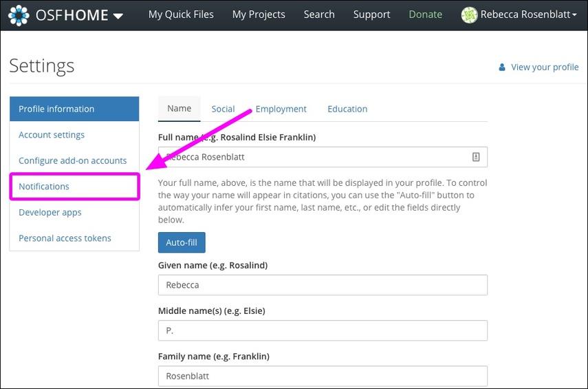Image resolution: width=588 pixels, height=389 pixels.
Task: Open the OSFHOME dropdown arrow
Action: tap(118, 16)
